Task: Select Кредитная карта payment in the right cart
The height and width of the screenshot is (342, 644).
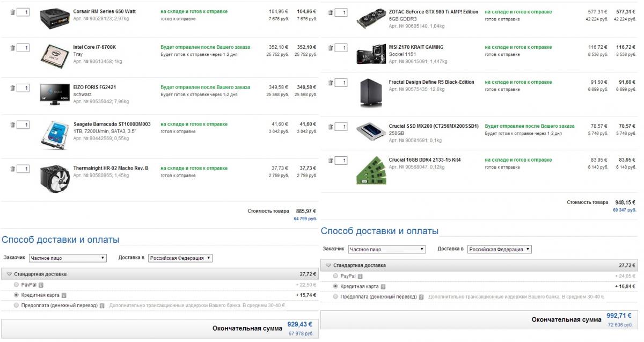Action: coord(335,286)
